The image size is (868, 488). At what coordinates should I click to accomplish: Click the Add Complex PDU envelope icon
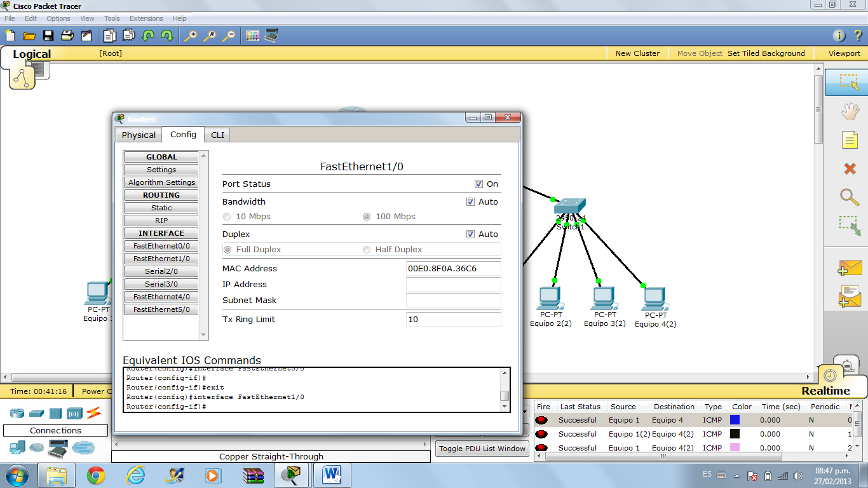click(850, 296)
